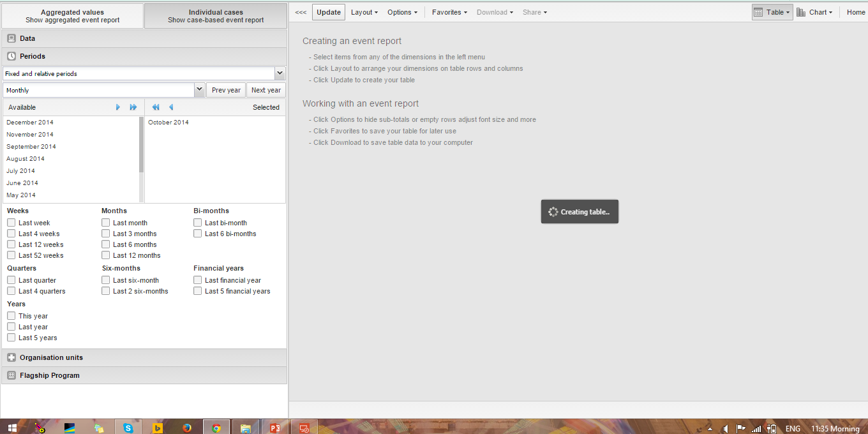Click the Chart bar icon in toolbar

click(x=801, y=12)
